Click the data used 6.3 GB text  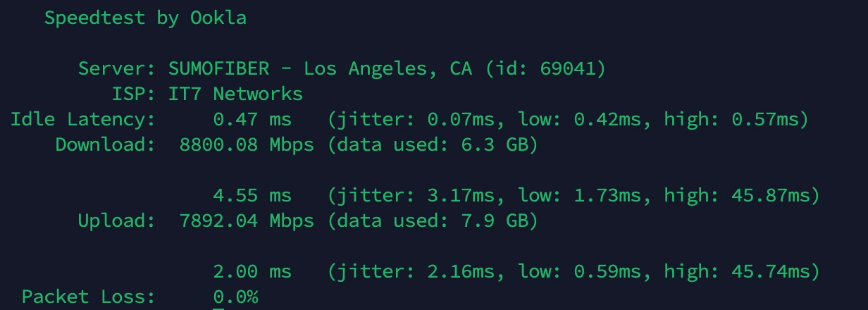[433, 145]
